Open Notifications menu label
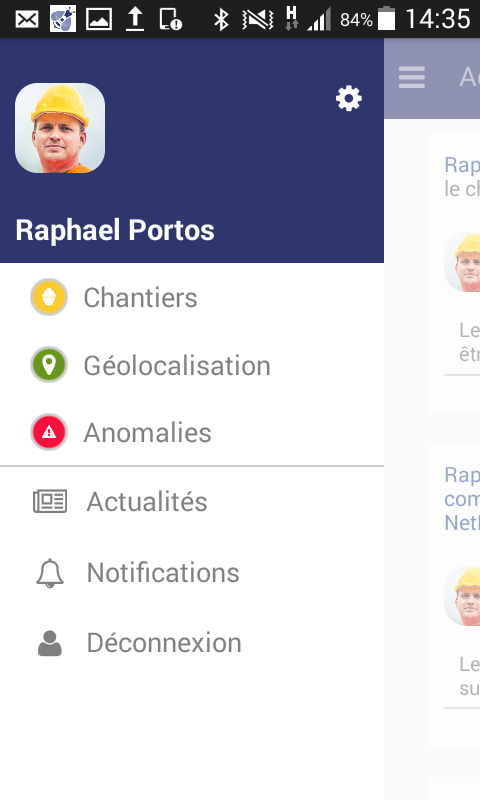 (163, 572)
